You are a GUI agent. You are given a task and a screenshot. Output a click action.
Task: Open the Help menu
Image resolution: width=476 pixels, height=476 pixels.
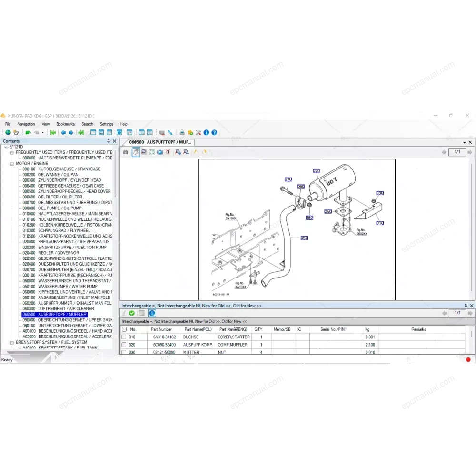click(124, 124)
